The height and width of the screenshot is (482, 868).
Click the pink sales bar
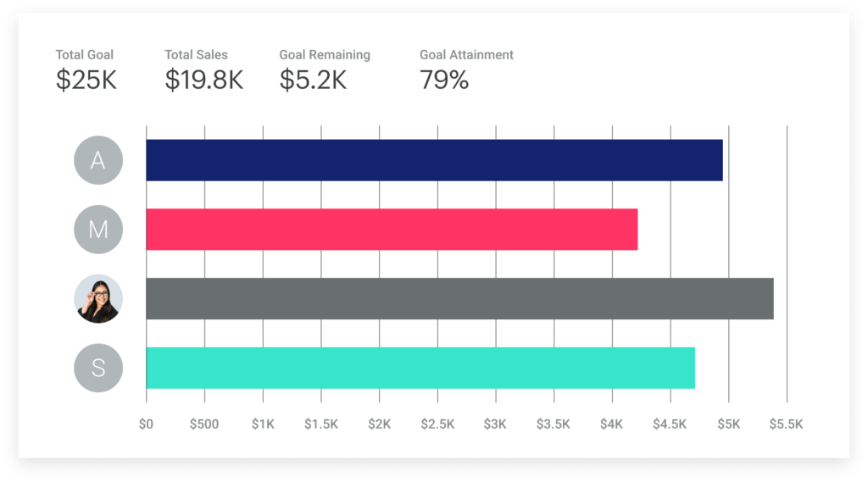click(392, 229)
